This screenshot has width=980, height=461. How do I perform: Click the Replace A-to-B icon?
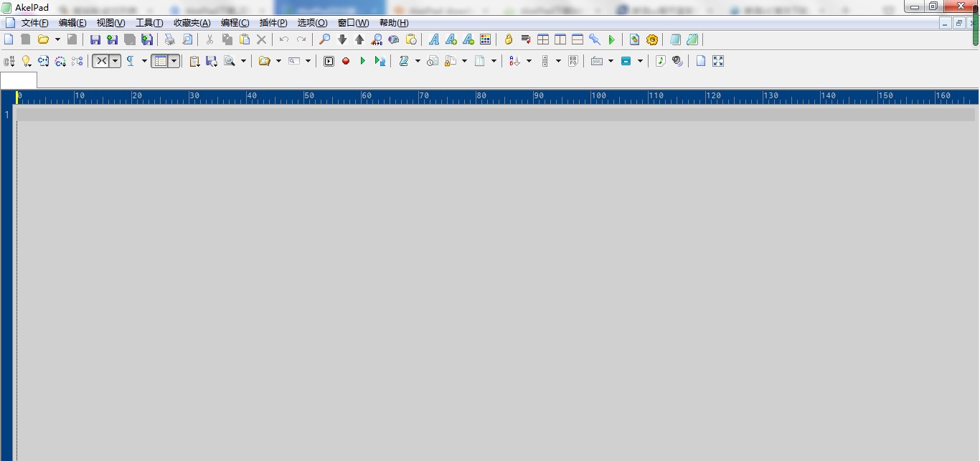pos(377,39)
